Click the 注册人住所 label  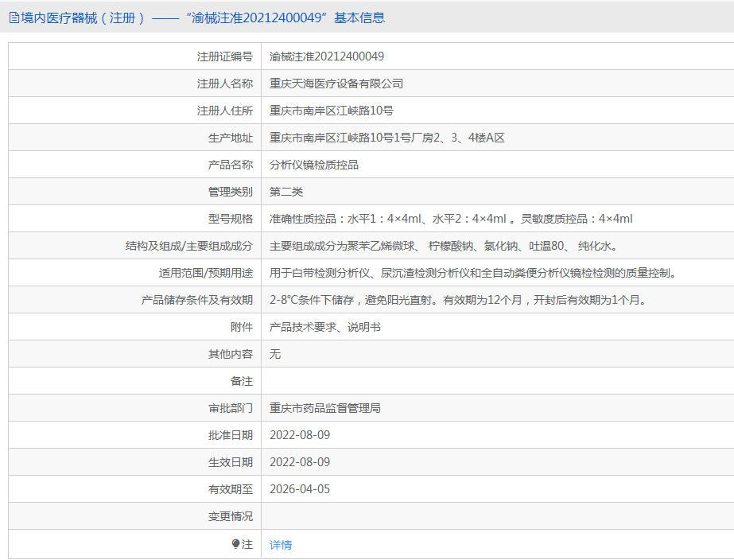pos(225,111)
